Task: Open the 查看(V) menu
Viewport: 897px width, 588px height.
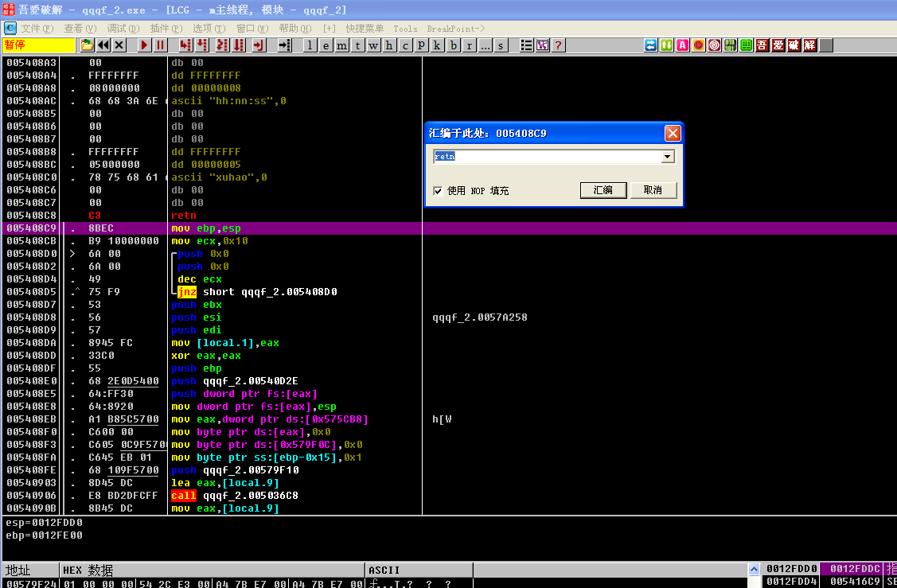Action: [80, 28]
